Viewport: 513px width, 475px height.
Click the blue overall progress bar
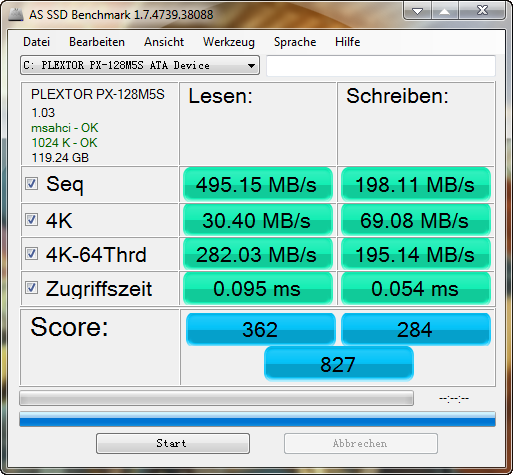(257, 419)
